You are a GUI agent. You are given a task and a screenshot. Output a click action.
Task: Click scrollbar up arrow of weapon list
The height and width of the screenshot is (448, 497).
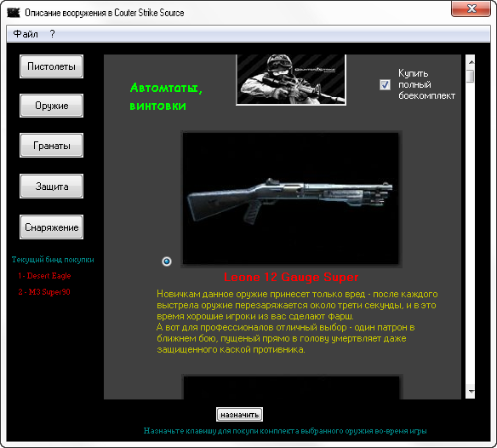471,62
